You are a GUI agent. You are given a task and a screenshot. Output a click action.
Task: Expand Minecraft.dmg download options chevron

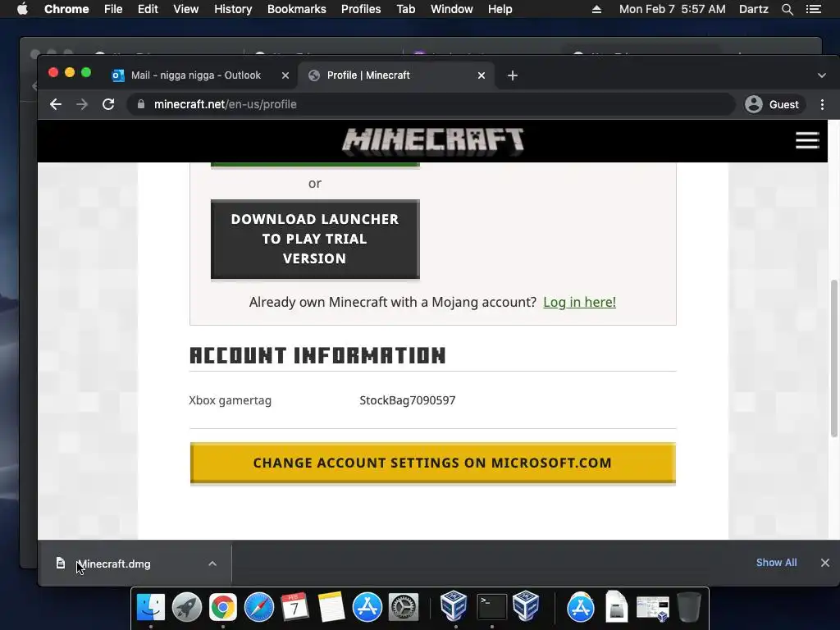pyautogui.click(x=212, y=564)
